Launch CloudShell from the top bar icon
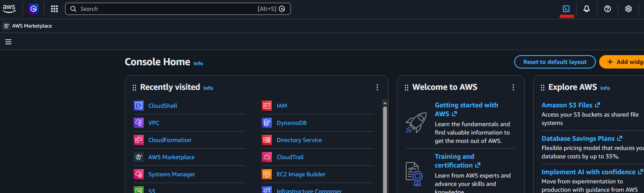This screenshot has height=193, width=644. click(x=566, y=9)
